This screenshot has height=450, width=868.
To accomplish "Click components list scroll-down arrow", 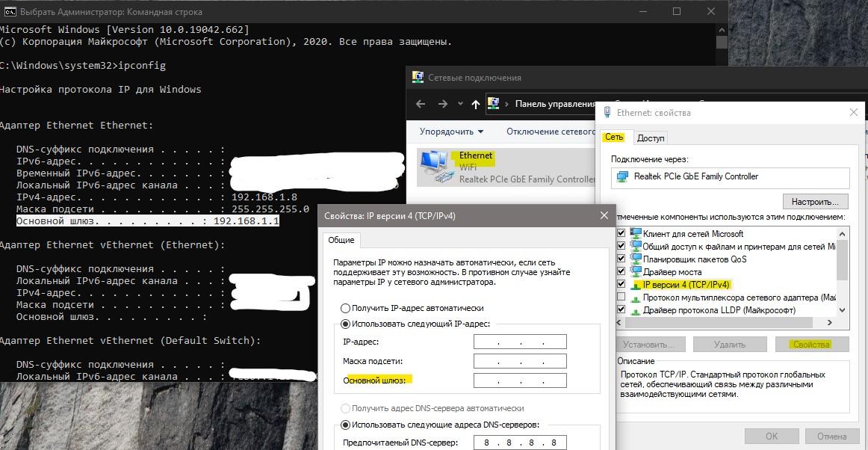I will [843, 310].
